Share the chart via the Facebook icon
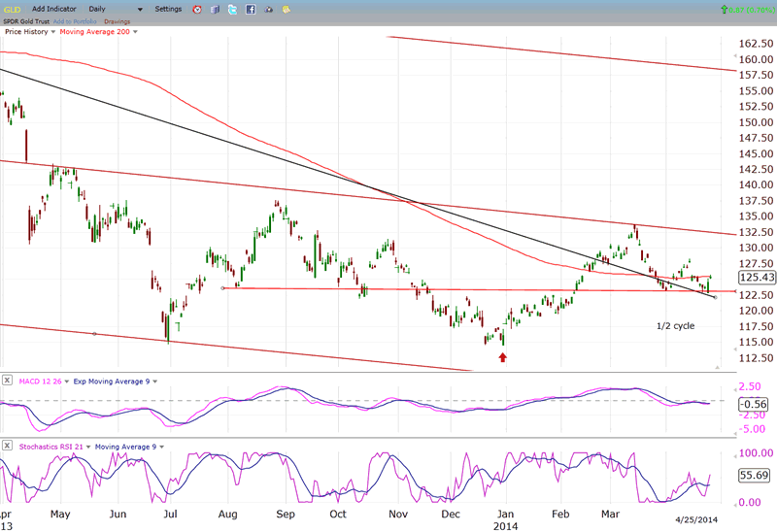 pyautogui.click(x=250, y=9)
